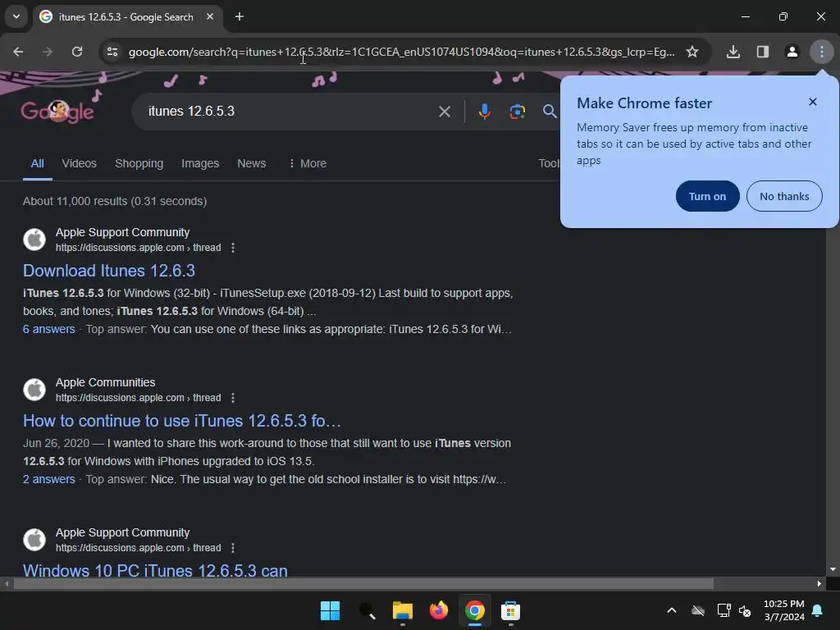840x630 pixels.
Task: Bookmark this page with the star icon
Action: pyautogui.click(x=692, y=52)
